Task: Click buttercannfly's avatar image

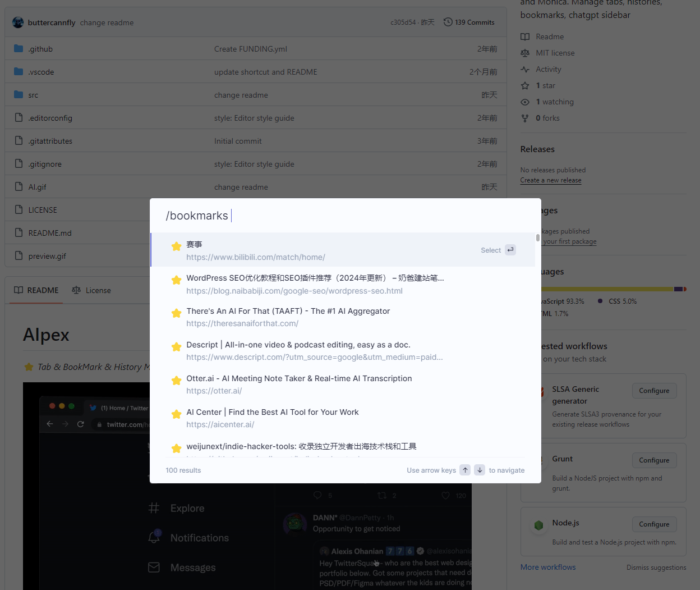Action: (x=18, y=22)
